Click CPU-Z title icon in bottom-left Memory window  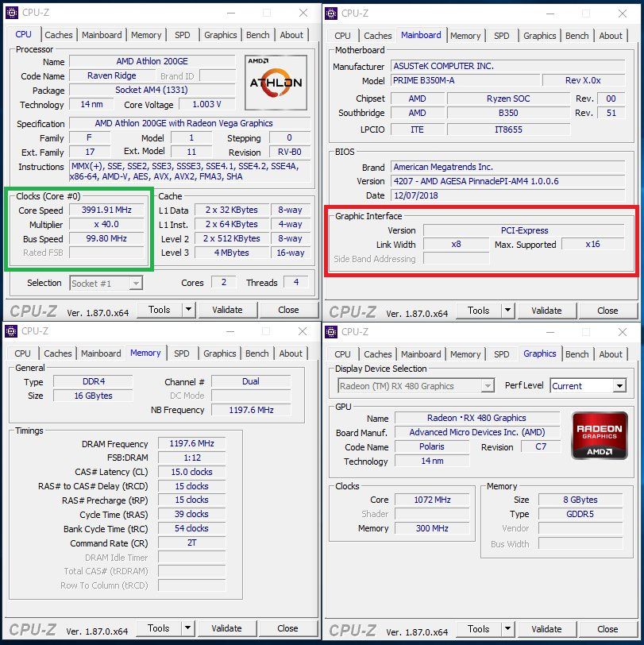[x=11, y=330]
